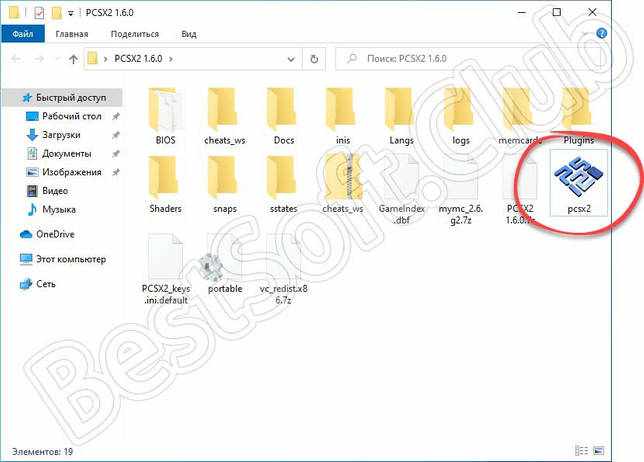Click the PCSX2 1.6.0 breadcrumb in address bar
This screenshot has height=462, width=644.
pyautogui.click(x=138, y=59)
